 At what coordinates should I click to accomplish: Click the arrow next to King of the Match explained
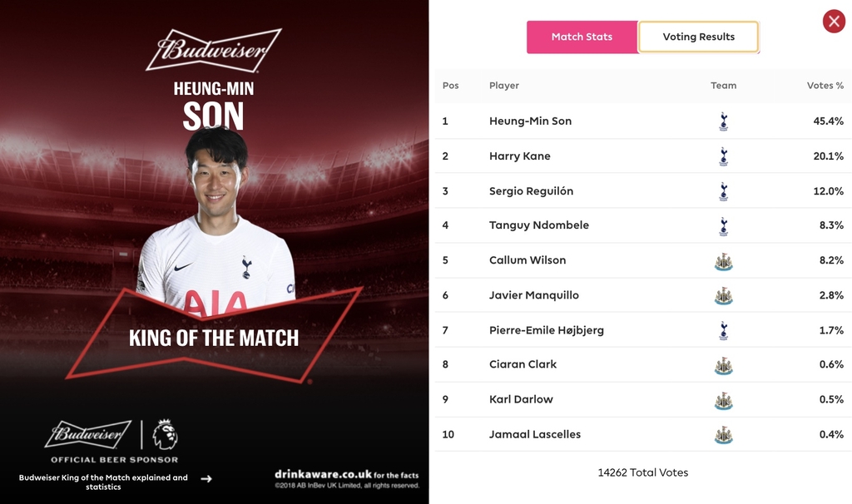pyautogui.click(x=206, y=478)
